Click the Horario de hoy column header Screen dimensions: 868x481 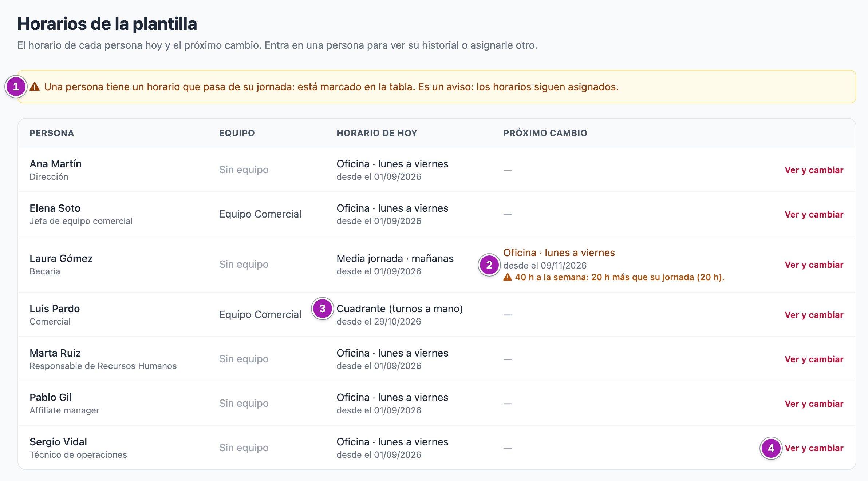click(x=377, y=133)
